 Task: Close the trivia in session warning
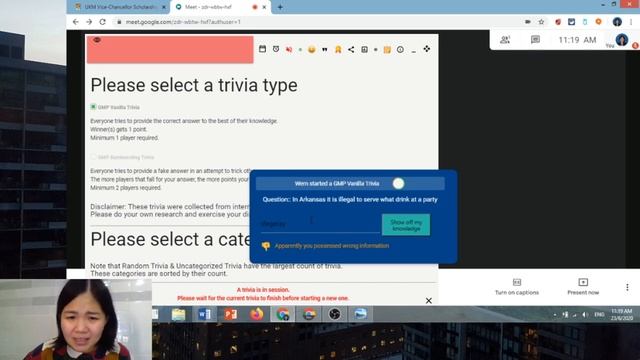tap(429, 301)
